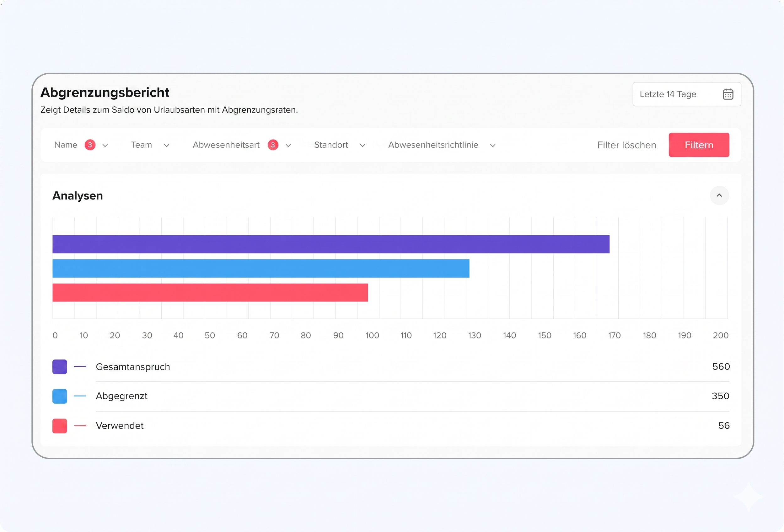The image size is (784, 532).
Task: Open the Abwesenheitsart dropdown chevron
Action: pyautogui.click(x=288, y=146)
